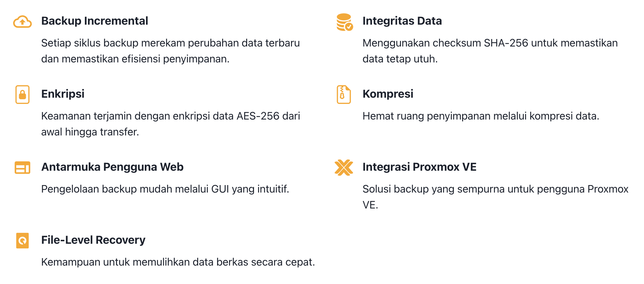The height and width of the screenshot is (284, 644).
Task: Click the zipped file Kompresi icon
Action: [x=344, y=95]
